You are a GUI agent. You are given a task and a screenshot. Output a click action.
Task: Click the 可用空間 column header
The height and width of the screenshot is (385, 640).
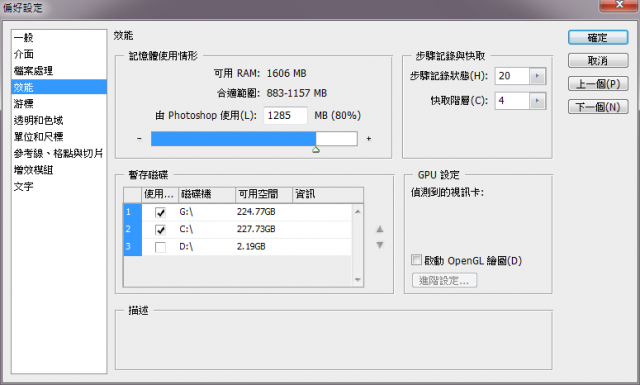264,194
